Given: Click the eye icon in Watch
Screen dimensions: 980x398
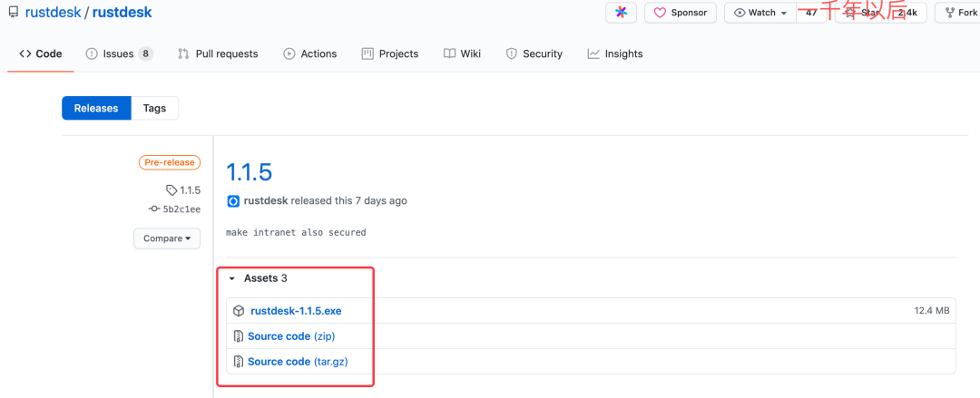Looking at the screenshot, I should tap(740, 13).
